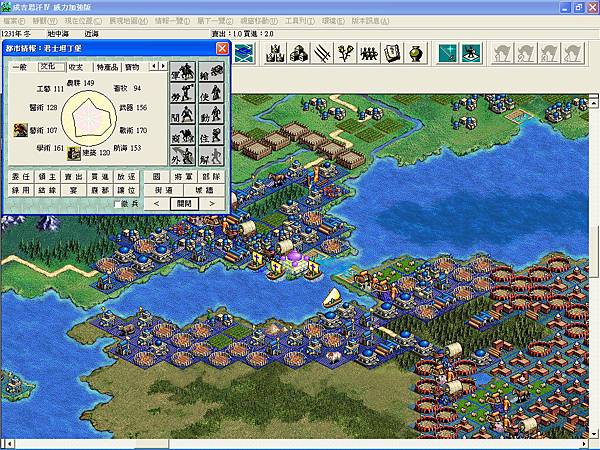
Task: Toggle the 徵兵 conscription checkbox
Action: click(x=117, y=204)
